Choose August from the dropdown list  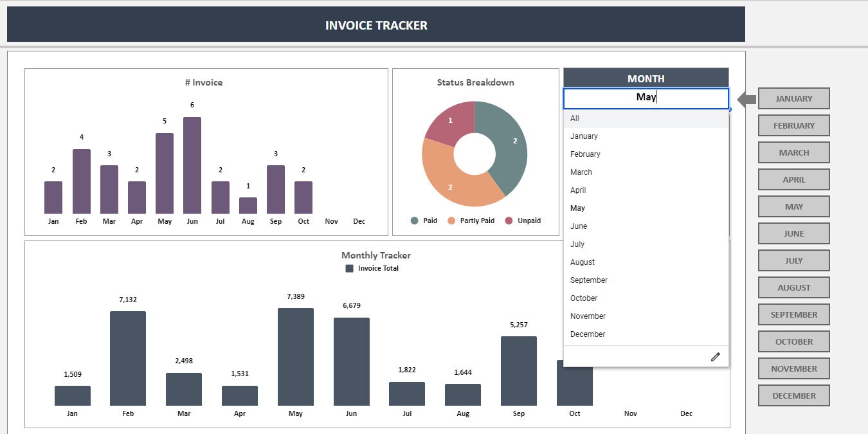click(646, 262)
